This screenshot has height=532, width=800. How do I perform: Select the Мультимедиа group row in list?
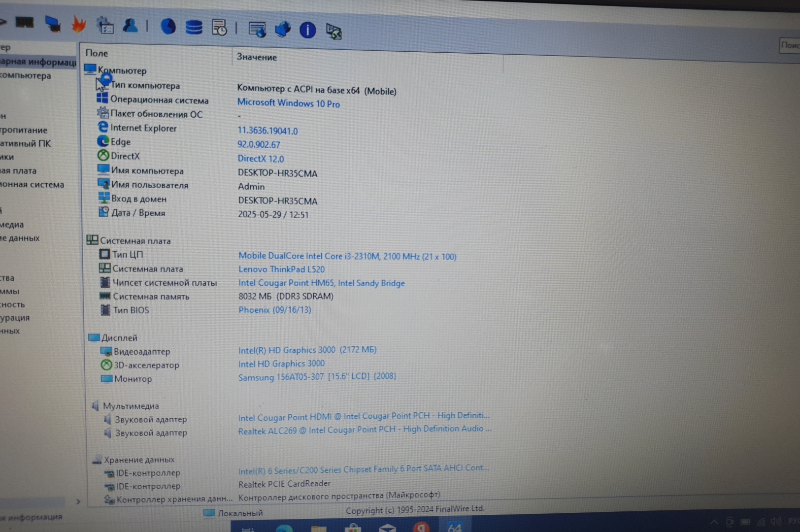pyautogui.click(x=131, y=406)
